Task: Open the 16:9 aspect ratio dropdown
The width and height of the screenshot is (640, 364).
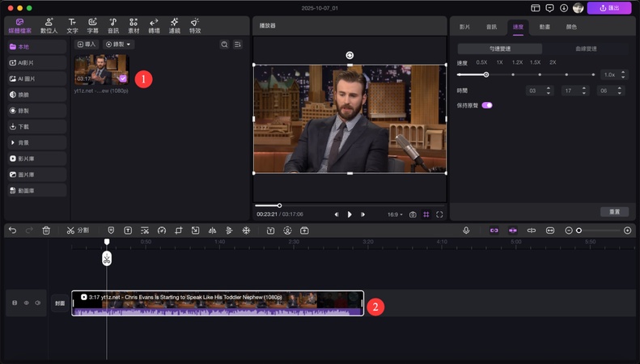Action: (x=394, y=214)
